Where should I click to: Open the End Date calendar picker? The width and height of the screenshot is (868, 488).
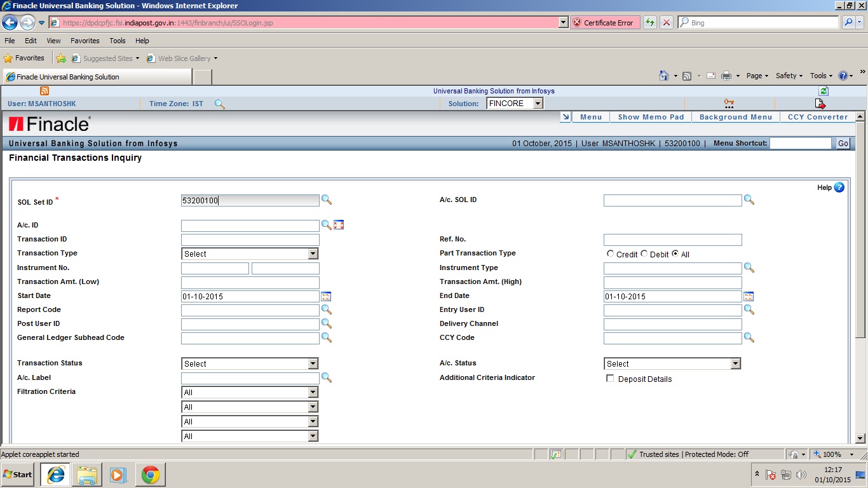749,296
